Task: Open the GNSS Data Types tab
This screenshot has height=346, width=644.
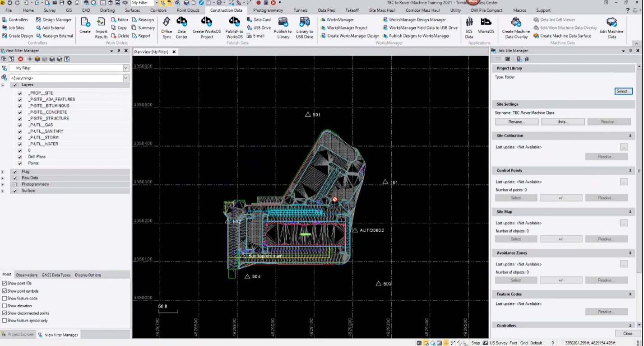Action: click(56, 275)
